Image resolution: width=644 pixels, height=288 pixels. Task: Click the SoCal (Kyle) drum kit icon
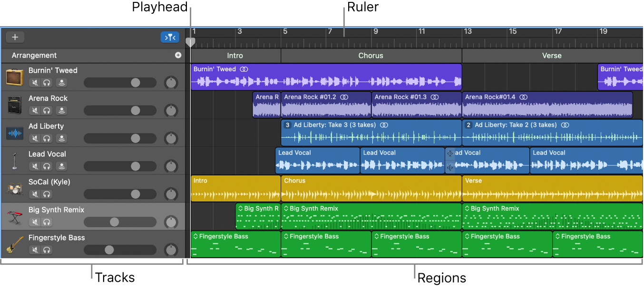(14, 188)
